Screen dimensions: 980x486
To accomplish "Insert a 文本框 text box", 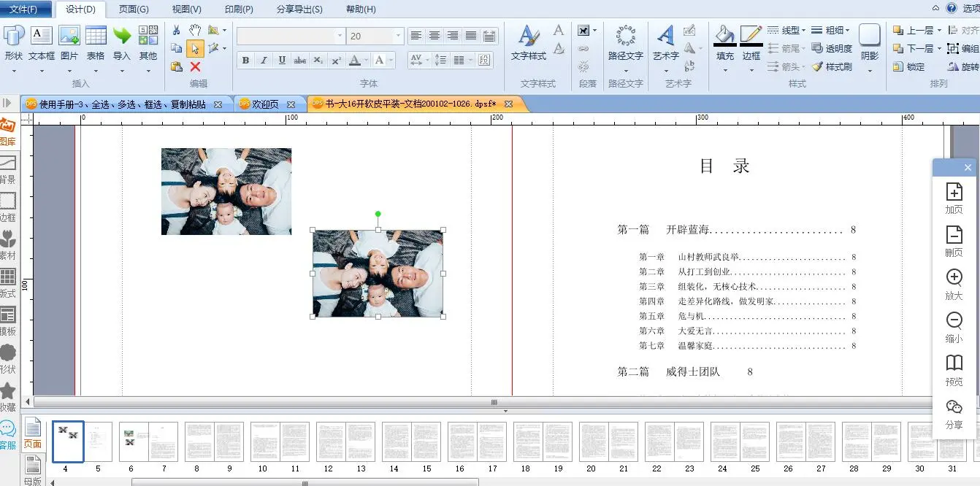I will [x=41, y=36].
